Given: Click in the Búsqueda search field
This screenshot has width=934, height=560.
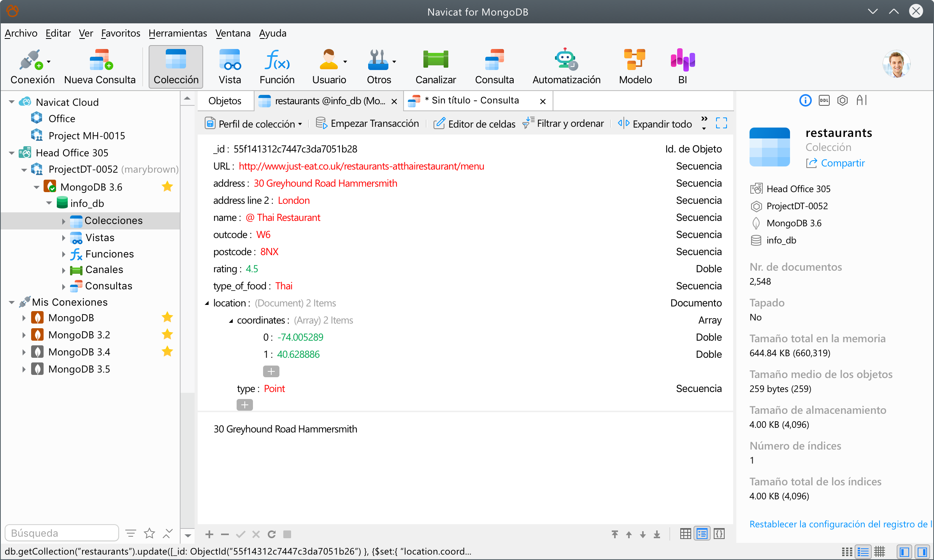Looking at the screenshot, I should pos(62,533).
